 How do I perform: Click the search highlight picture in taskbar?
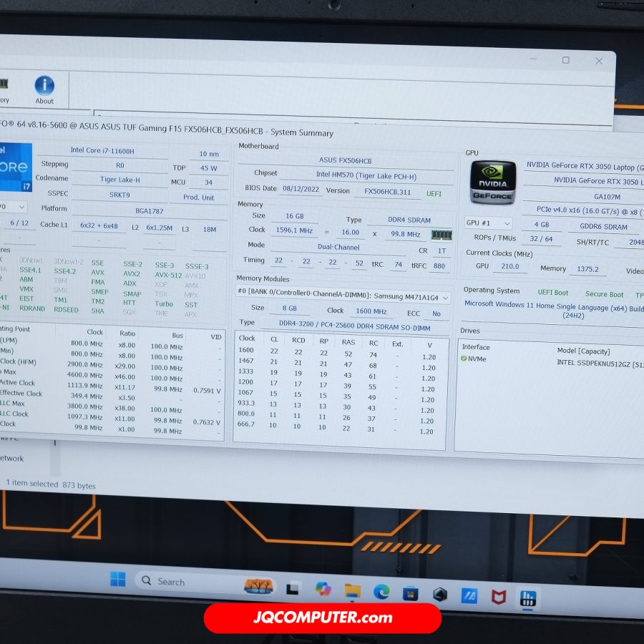pos(258,586)
